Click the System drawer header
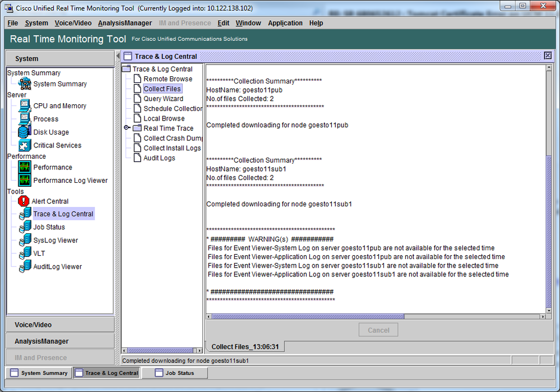The height and width of the screenshot is (392, 560). point(60,58)
